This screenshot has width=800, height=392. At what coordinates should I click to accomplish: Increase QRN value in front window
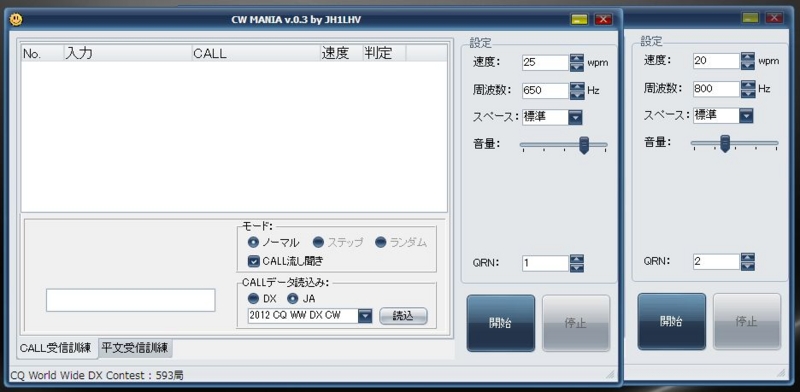coord(577,259)
